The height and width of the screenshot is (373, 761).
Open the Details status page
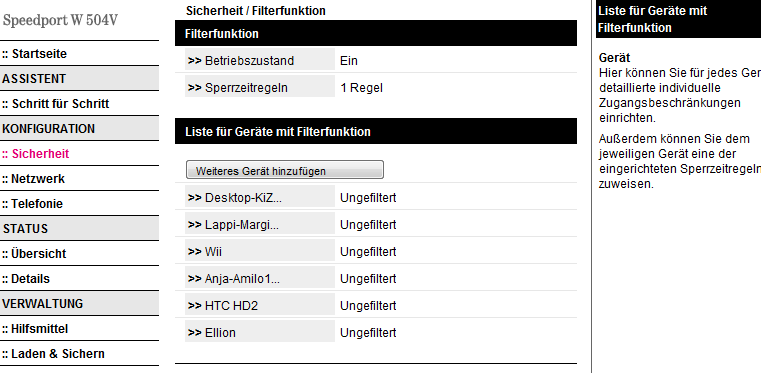(25, 279)
